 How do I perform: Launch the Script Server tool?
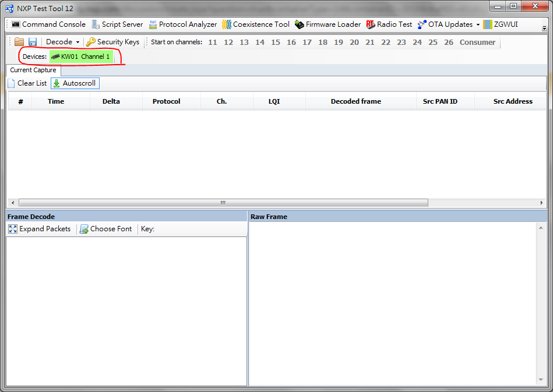point(117,24)
